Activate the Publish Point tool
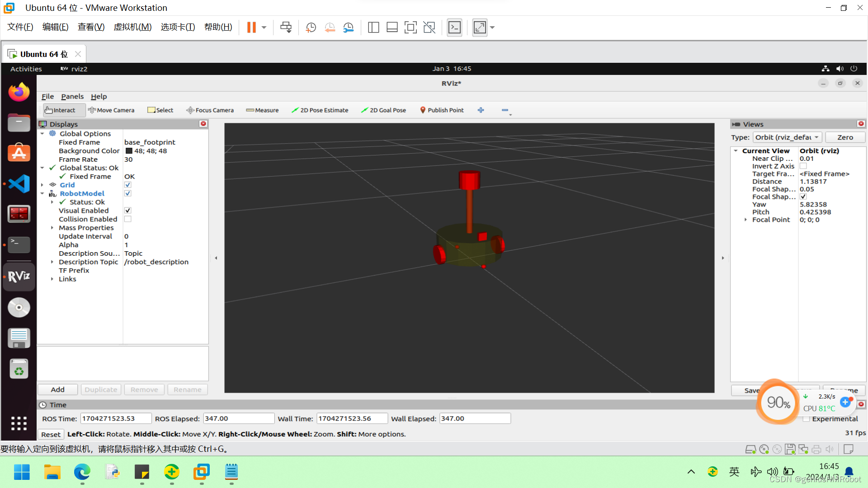868x488 pixels. 442,110
